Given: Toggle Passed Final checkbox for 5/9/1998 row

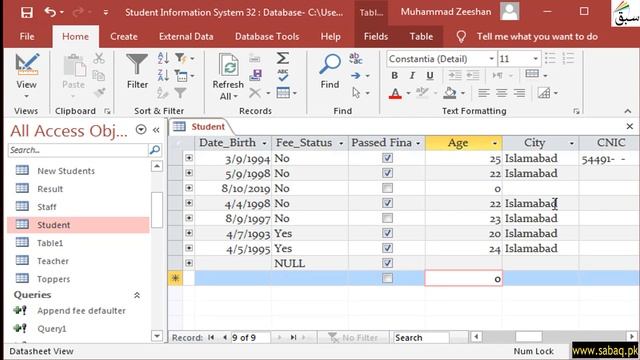Looking at the screenshot, I should [387, 173].
